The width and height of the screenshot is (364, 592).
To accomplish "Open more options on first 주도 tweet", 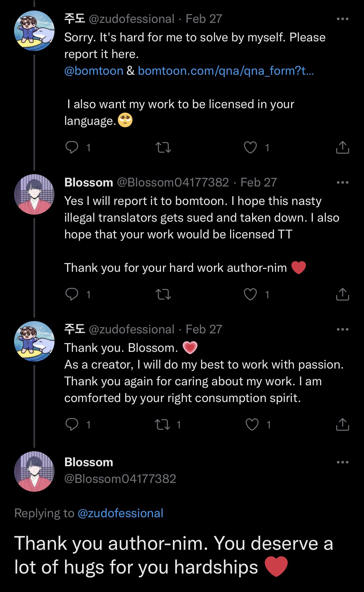I will (x=342, y=19).
